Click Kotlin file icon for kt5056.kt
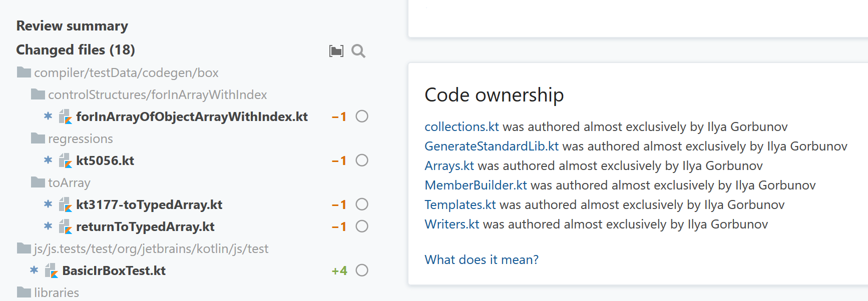The width and height of the screenshot is (868, 301). [66, 160]
